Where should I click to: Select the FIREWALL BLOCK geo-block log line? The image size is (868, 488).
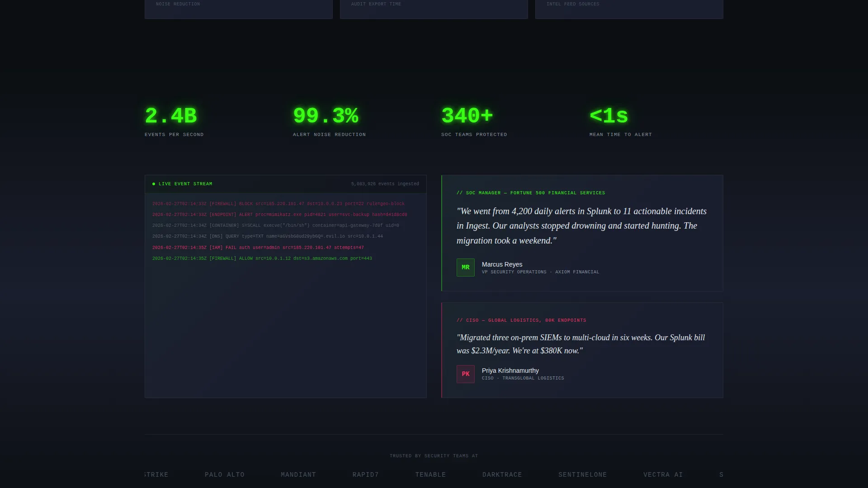(278, 204)
